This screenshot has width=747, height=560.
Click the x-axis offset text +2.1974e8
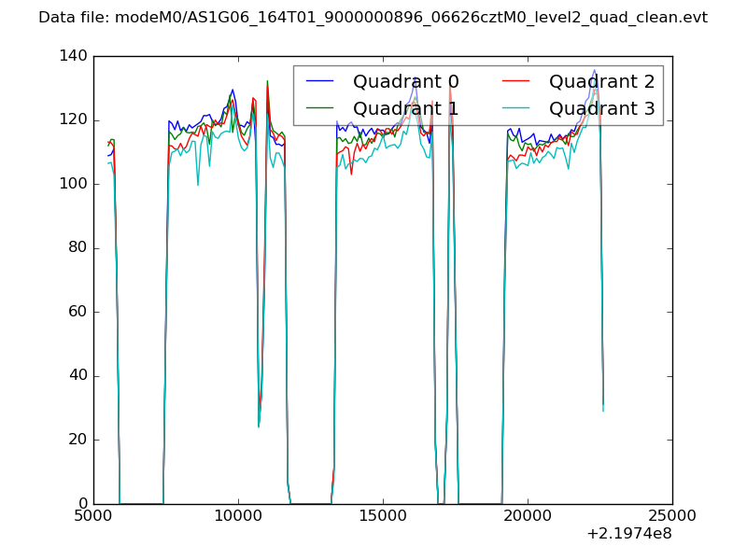coord(628,534)
